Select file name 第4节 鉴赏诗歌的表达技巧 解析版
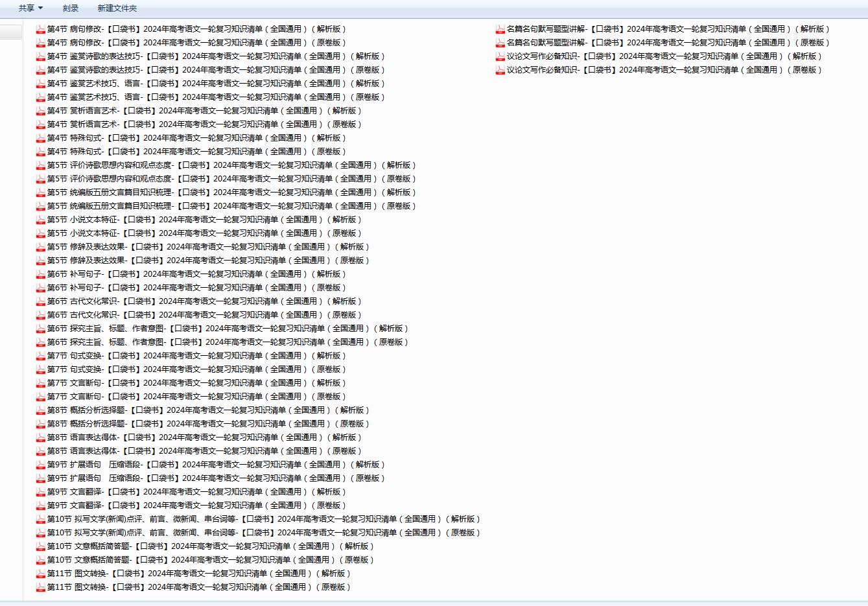This screenshot has width=868, height=606. point(216,56)
